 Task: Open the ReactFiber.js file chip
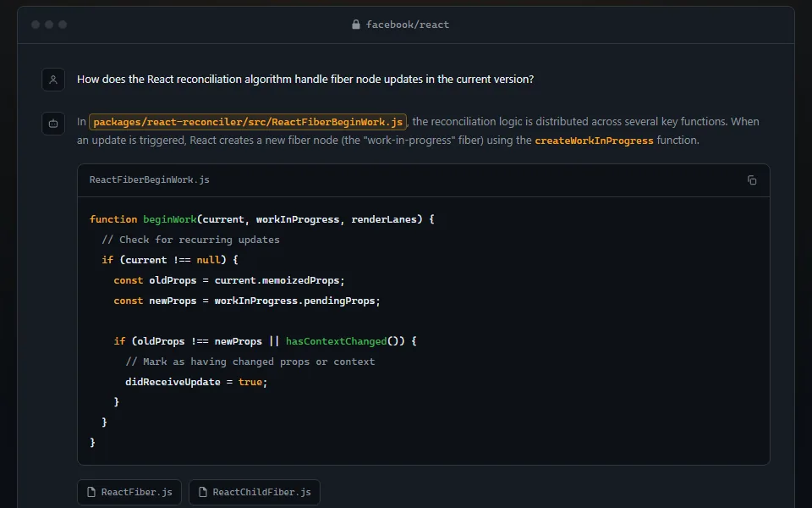click(129, 492)
